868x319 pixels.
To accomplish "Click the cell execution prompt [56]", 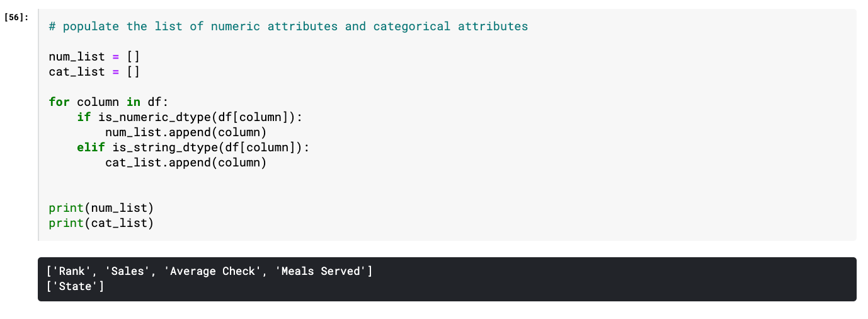I will coord(17,18).
